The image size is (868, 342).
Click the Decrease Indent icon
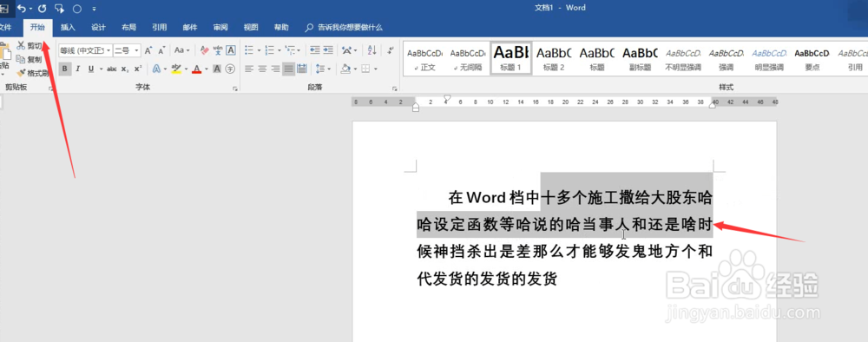pos(315,50)
